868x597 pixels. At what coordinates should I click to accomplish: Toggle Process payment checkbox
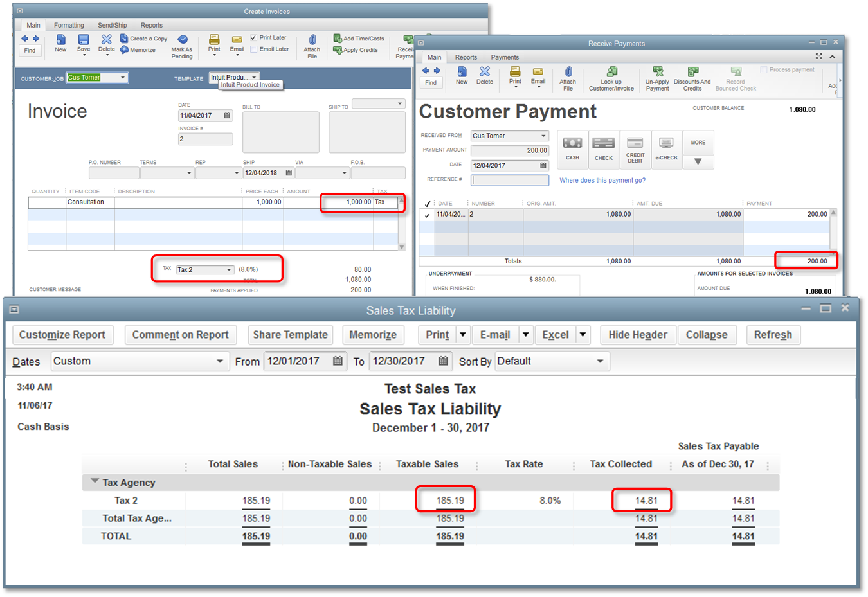point(764,69)
